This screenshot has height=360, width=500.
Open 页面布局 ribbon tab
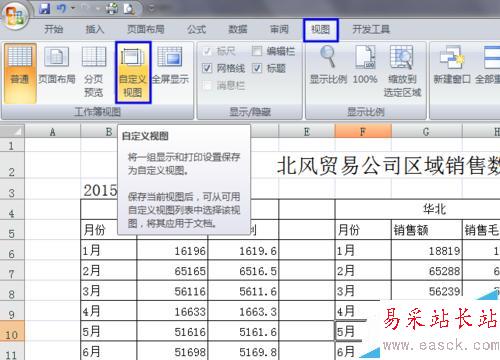pos(146,29)
